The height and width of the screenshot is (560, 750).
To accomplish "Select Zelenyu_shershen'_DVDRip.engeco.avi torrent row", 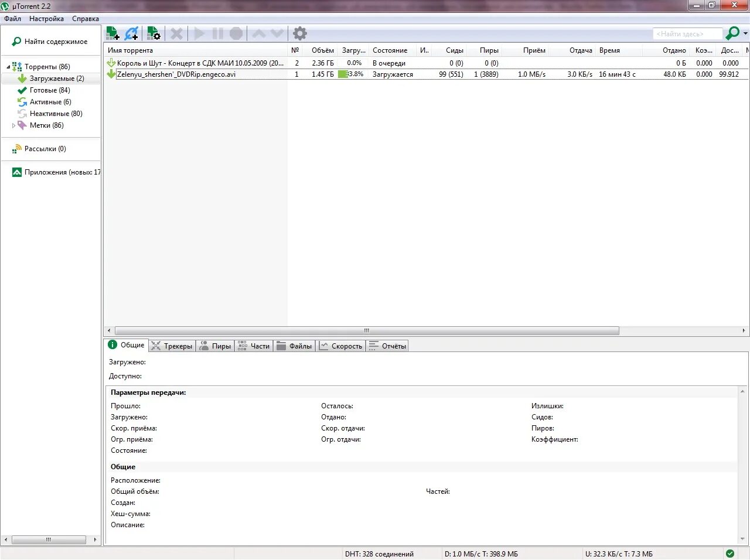I will (427, 74).
